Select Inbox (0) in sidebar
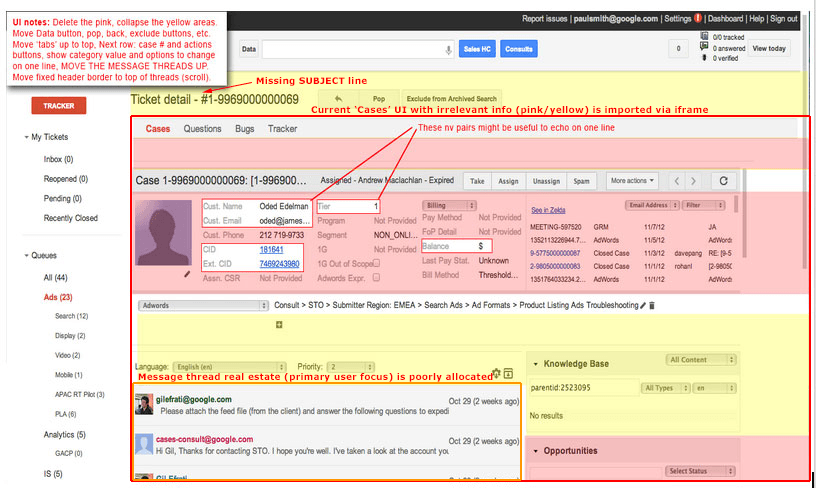816x488 pixels. tap(58, 159)
